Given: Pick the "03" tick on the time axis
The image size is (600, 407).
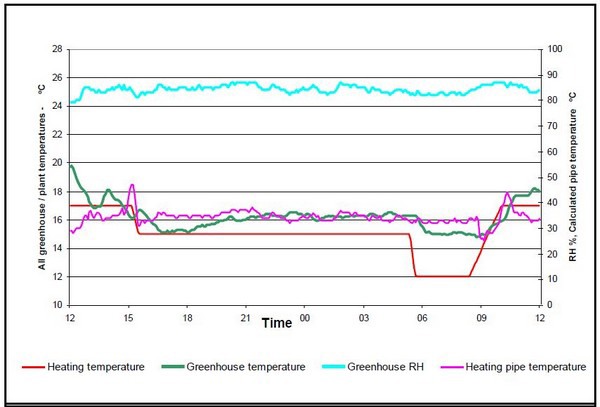Looking at the screenshot, I should [364, 317].
